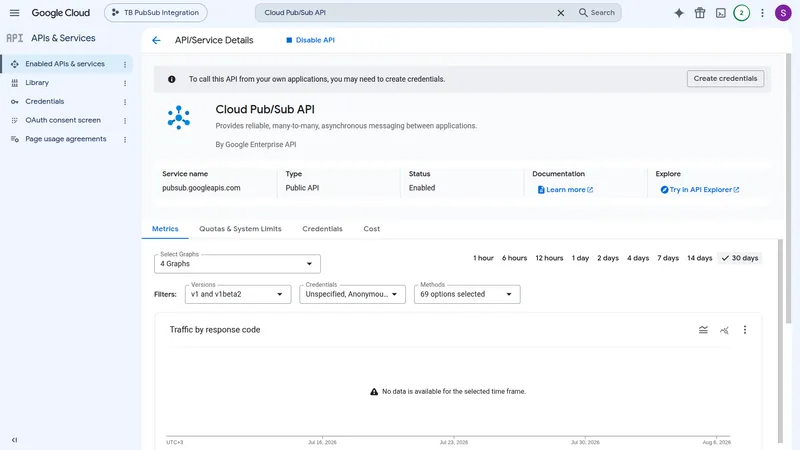
Task: Select the 1 day time range
Action: (580, 258)
